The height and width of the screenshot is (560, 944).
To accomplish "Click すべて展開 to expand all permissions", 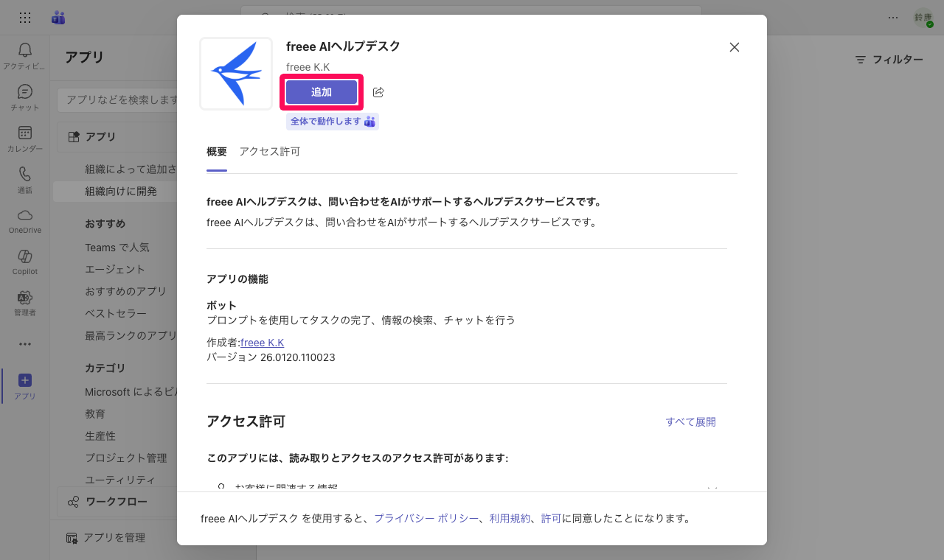I will point(691,422).
